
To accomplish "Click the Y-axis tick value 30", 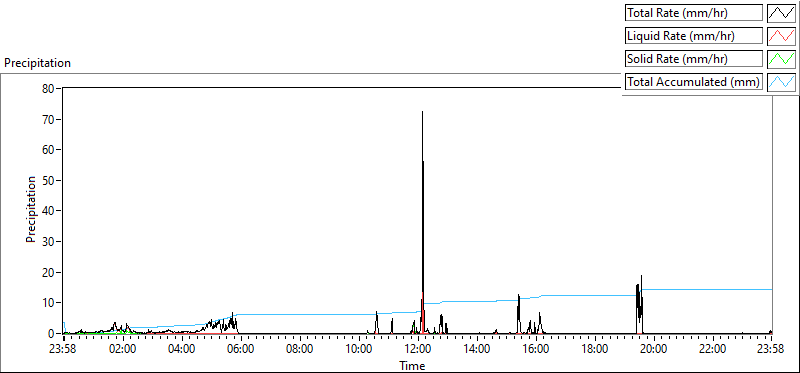I will pyautogui.click(x=48, y=241).
